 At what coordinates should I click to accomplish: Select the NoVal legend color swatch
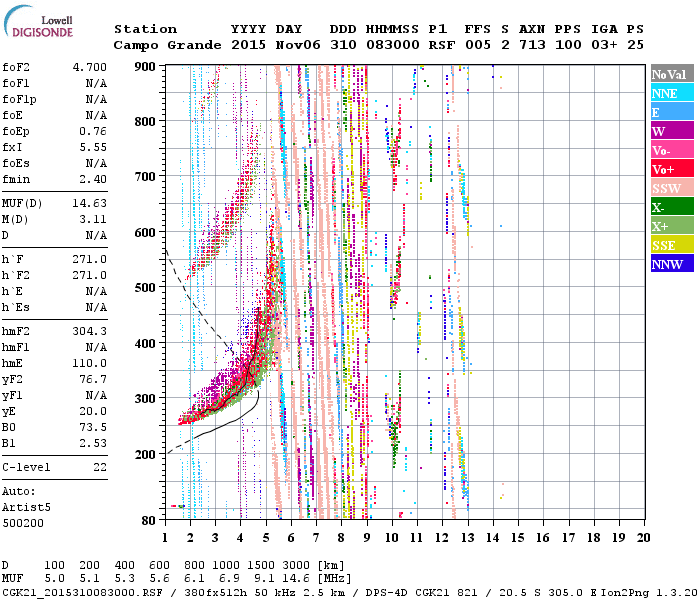[x=672, y=74]
